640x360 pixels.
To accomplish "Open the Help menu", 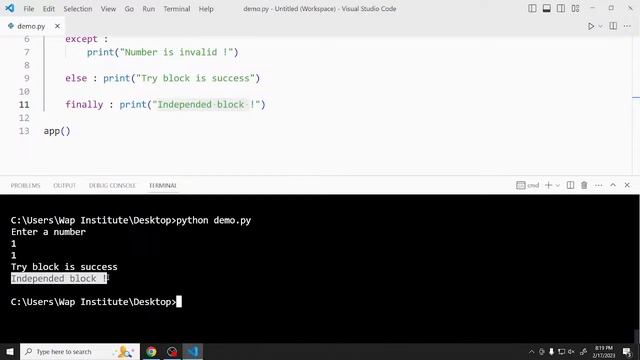I will coord(206,9).
